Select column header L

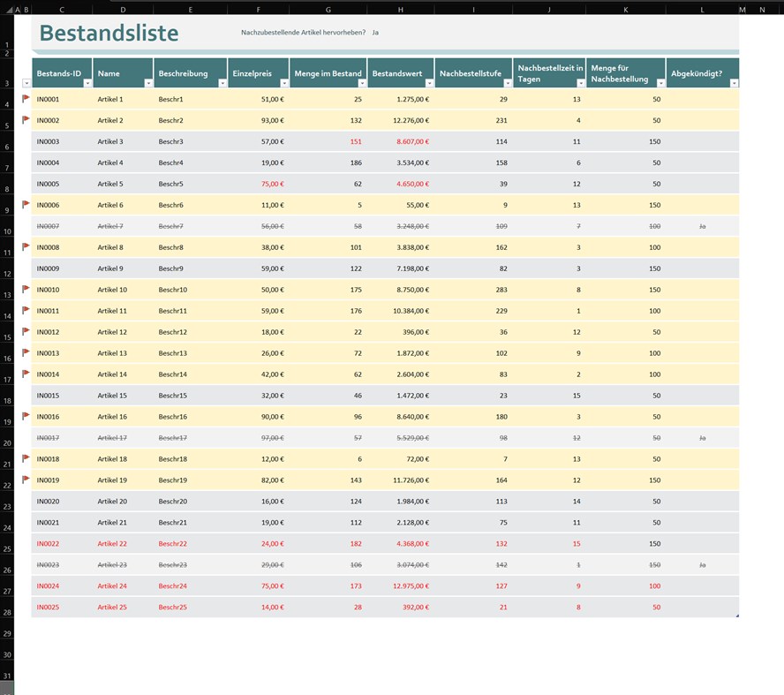click(702, 10)
